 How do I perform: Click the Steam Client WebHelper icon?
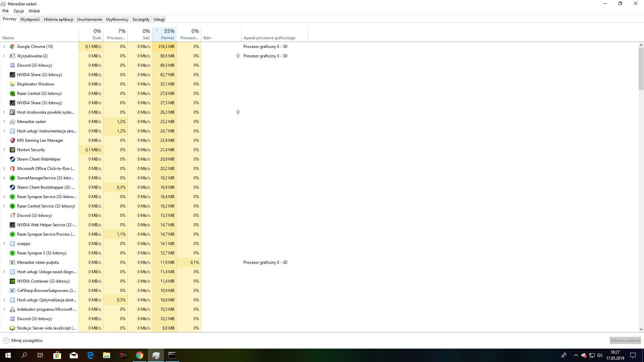point(12,159)
